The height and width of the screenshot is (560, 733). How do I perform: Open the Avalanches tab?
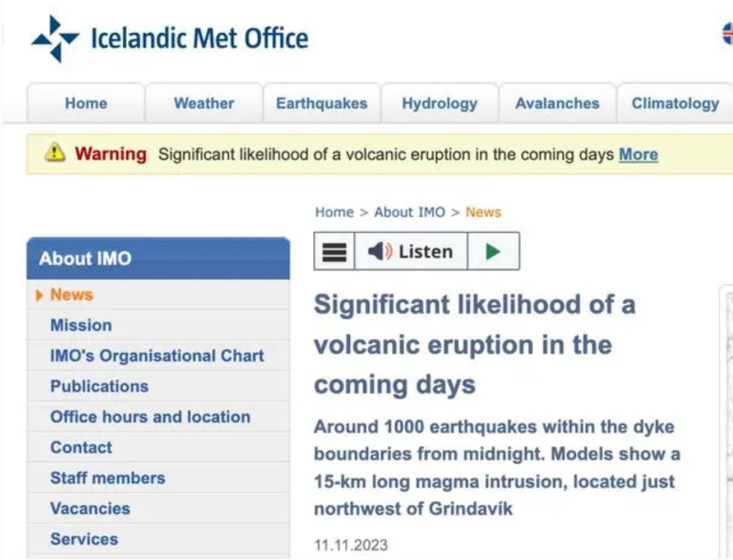pyautogui.click(x=557, y=104)
